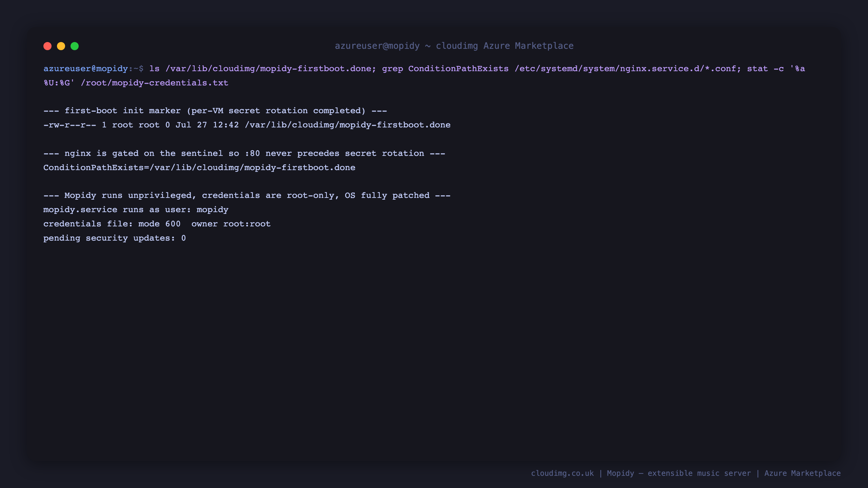Click the red close window dot

[47, 46]
